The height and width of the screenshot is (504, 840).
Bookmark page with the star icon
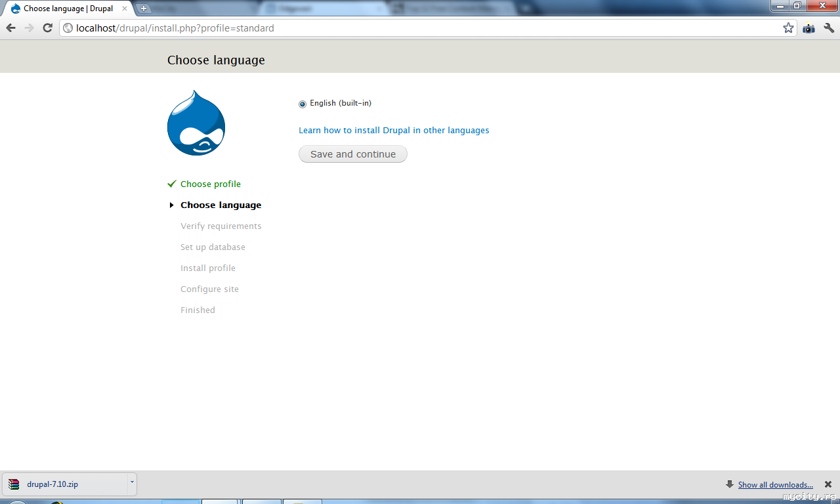tap(788, 28)
